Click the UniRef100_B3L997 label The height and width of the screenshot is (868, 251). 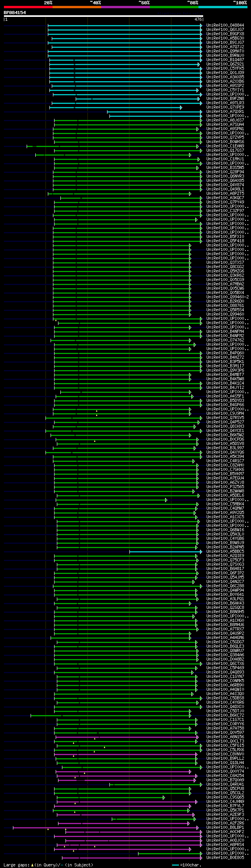(x=225, y=448)
